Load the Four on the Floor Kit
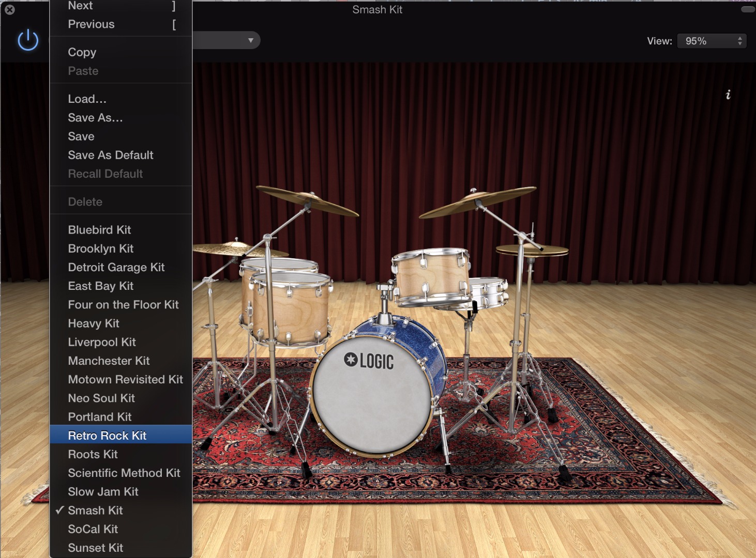The width and height of the screenshot is (756, 558). click(x=121, y=305)
